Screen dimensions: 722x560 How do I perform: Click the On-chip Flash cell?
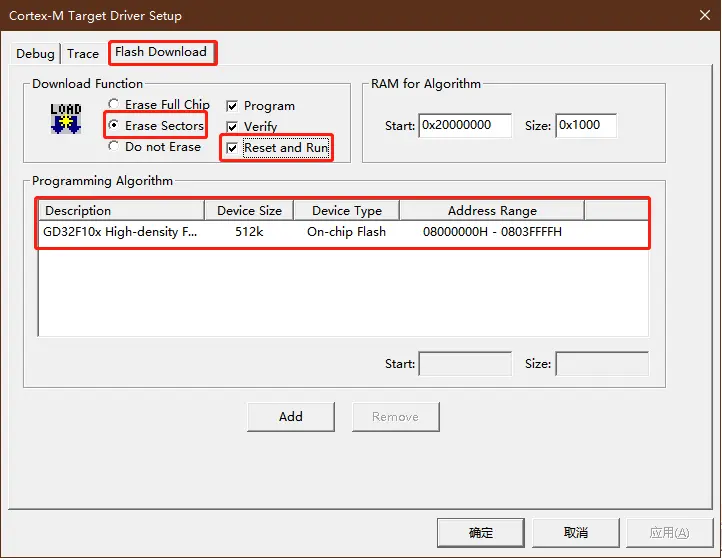[346, 232]
